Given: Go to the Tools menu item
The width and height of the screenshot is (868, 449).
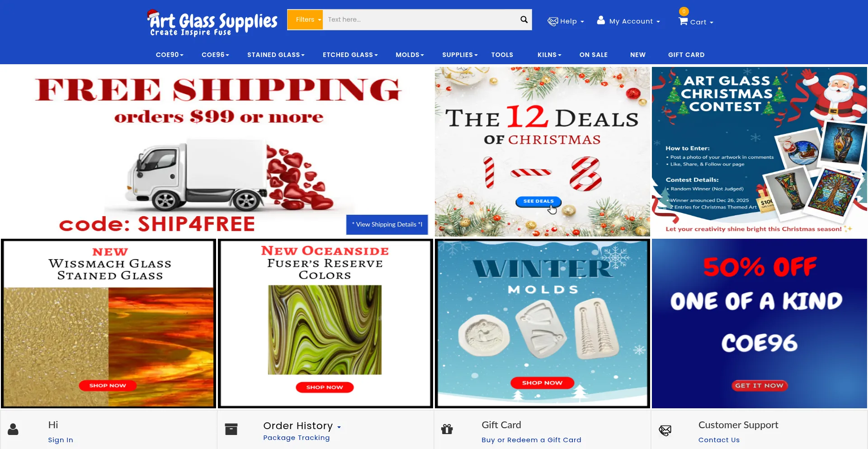Looking at the screenshot, I should tap(502, 55).
